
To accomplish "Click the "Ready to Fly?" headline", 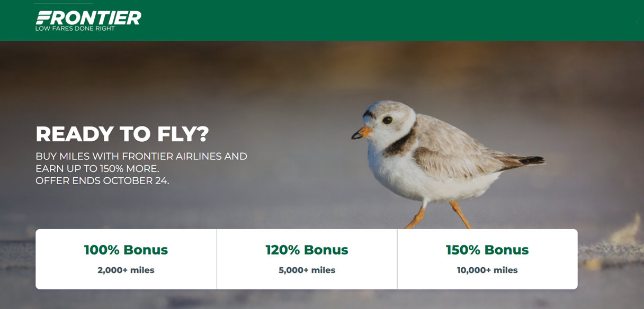I will 122,134.
